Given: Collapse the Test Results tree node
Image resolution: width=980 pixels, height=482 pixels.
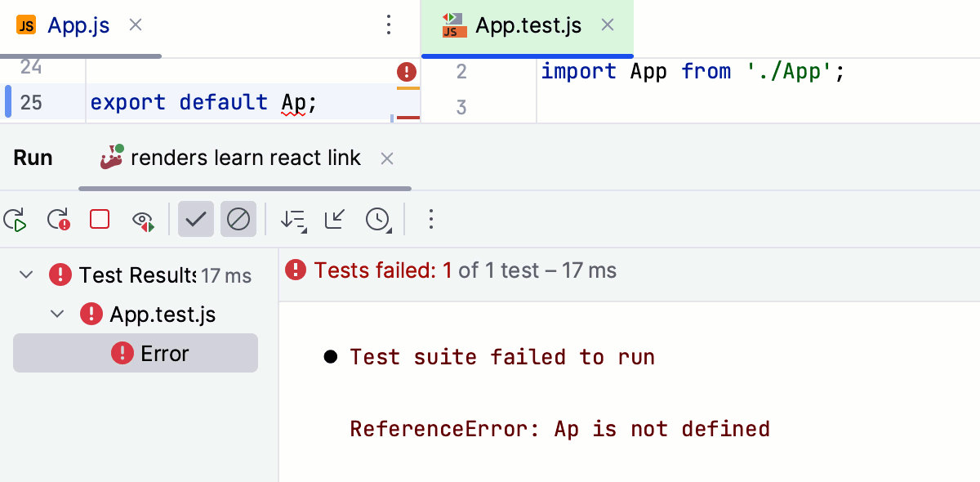Looking at the screenshot, I should 25,275.
